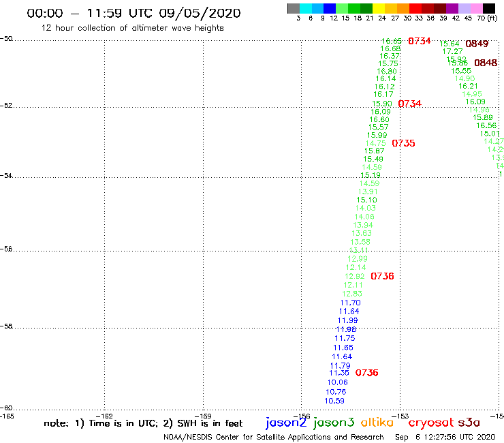Click the wave height value '15.75'

[388, 63]
